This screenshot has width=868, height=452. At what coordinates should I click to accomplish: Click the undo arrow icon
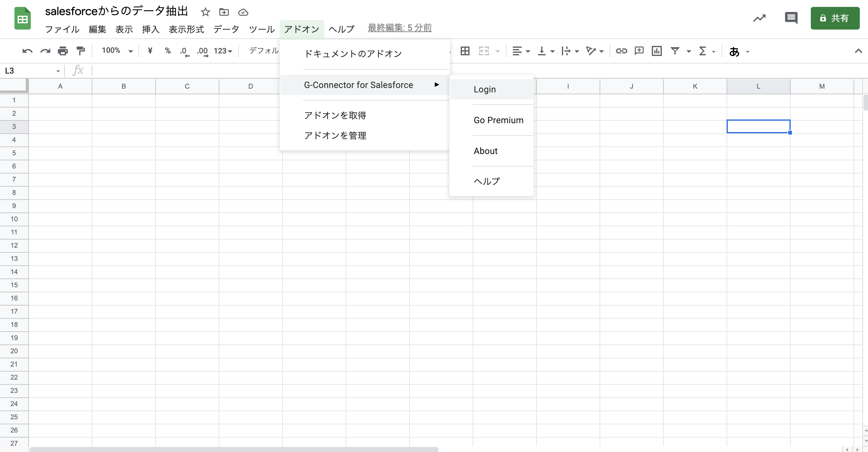27,51
